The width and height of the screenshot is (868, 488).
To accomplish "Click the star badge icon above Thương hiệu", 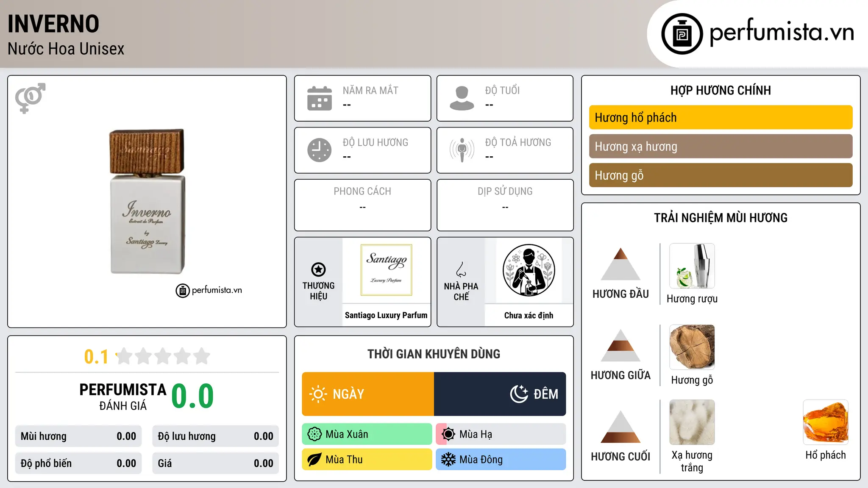I will 318,269.
